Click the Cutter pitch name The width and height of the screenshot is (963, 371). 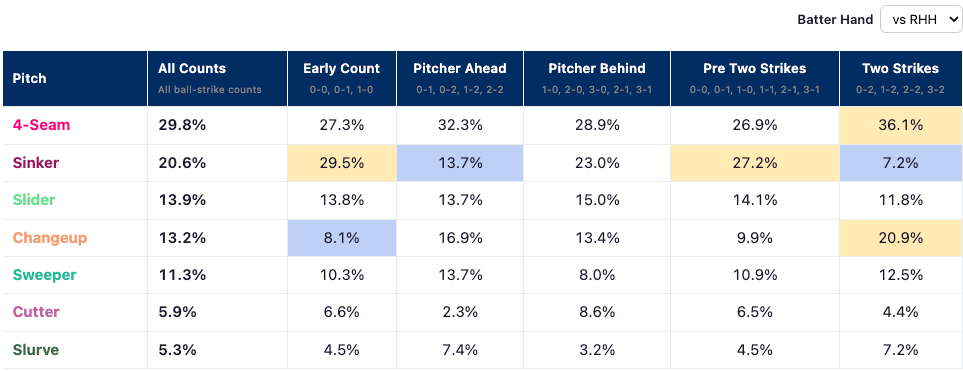[x=36, y=313]
